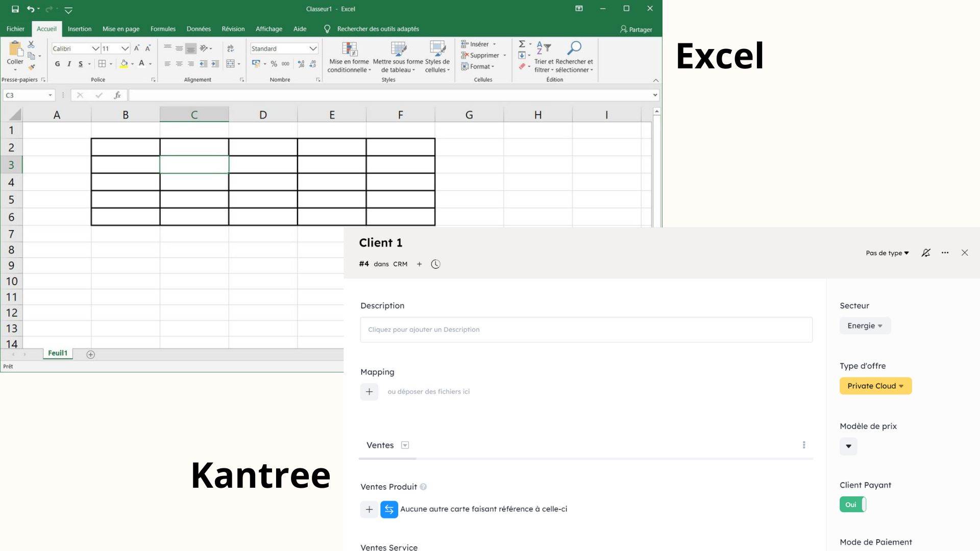Click the text orientation icon
The image size is (980, 551).
204,48
